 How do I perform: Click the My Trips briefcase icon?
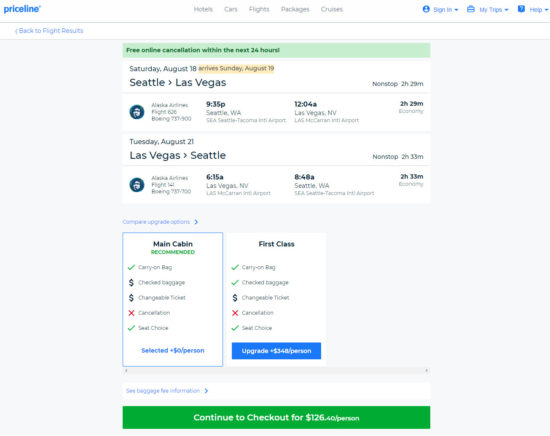[x=471, y=9]
